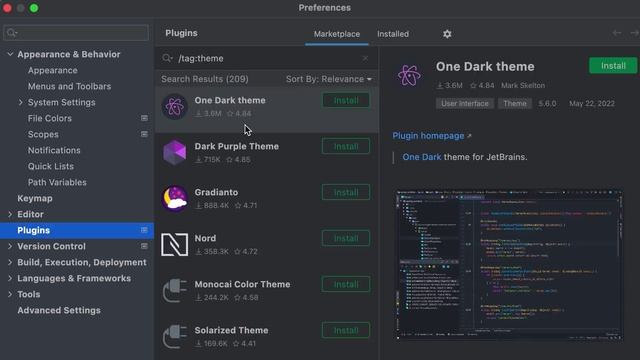Click the Theme tag
This screenshot has width=640, height=360.
[x=515, y=104]
